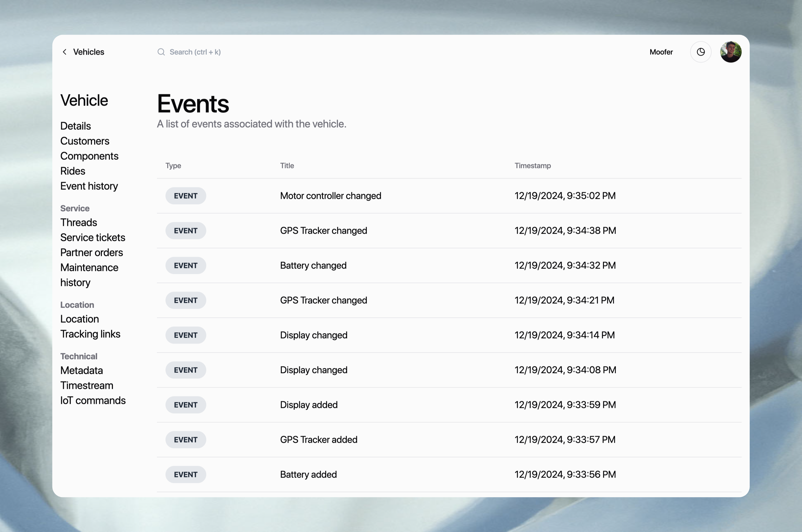Screen dimensions: 802x532
Task: Click EVENT badge in Motor controller row
Action: click(186, 196)
